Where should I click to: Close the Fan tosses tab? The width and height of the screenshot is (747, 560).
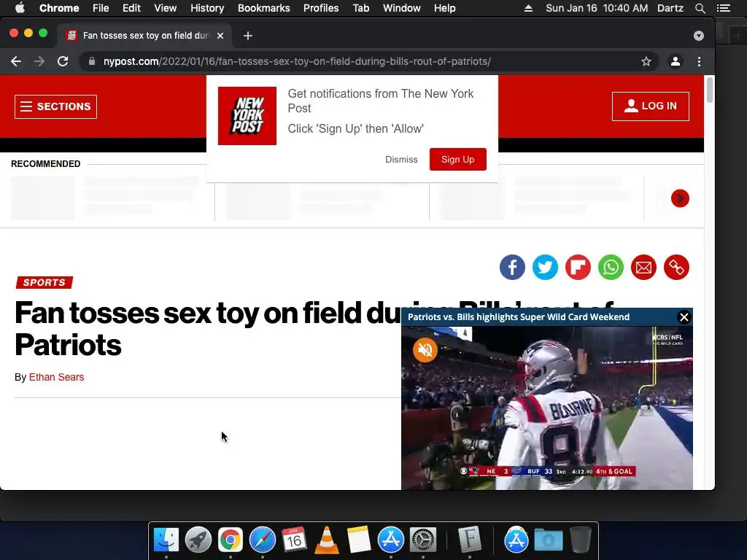[x=220, y=36]
